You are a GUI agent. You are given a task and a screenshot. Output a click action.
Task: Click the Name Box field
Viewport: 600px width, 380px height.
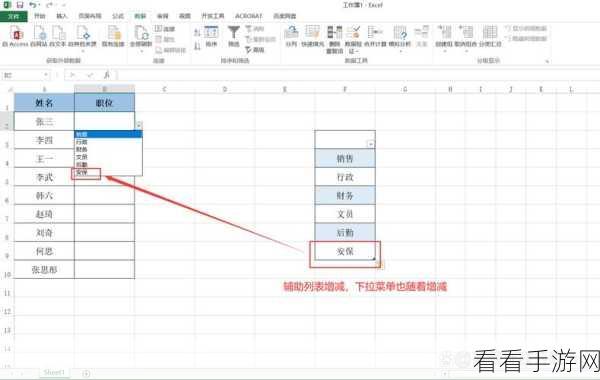(x=23, y=75)
